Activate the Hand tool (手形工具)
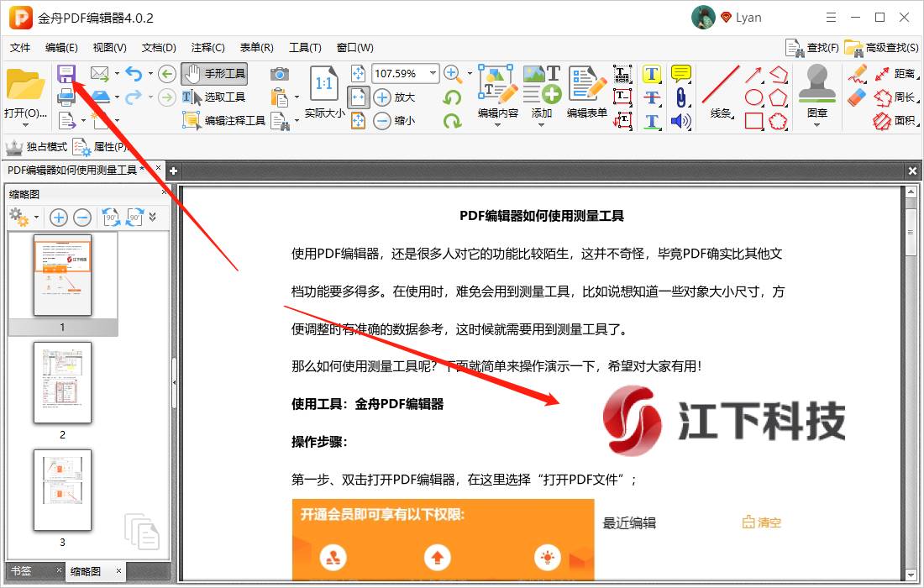 tap(214, 74)
